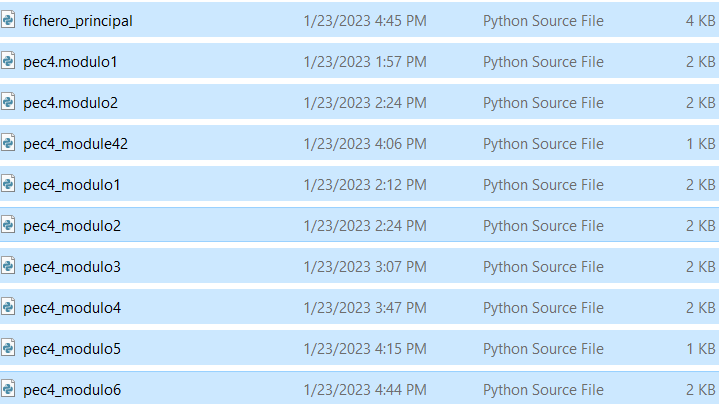
Task: Select the 1/23/2023 1:57 PM date cell
Action: 365,61
